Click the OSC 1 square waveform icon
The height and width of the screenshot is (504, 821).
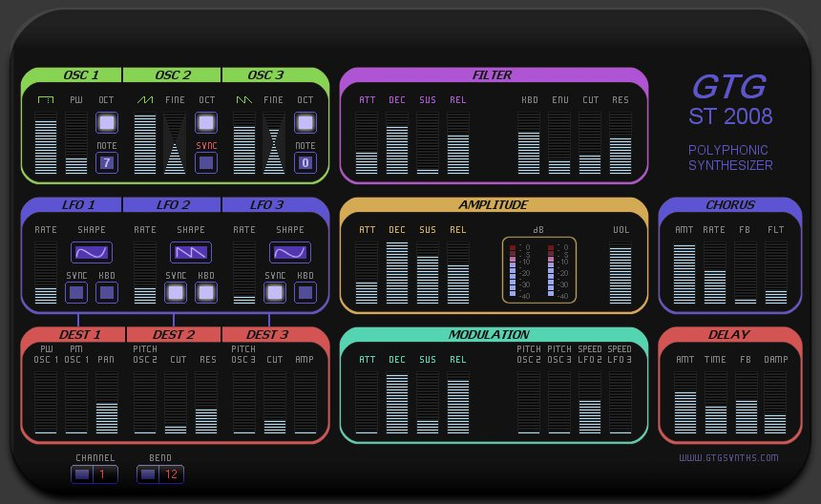tap(45, 99)
